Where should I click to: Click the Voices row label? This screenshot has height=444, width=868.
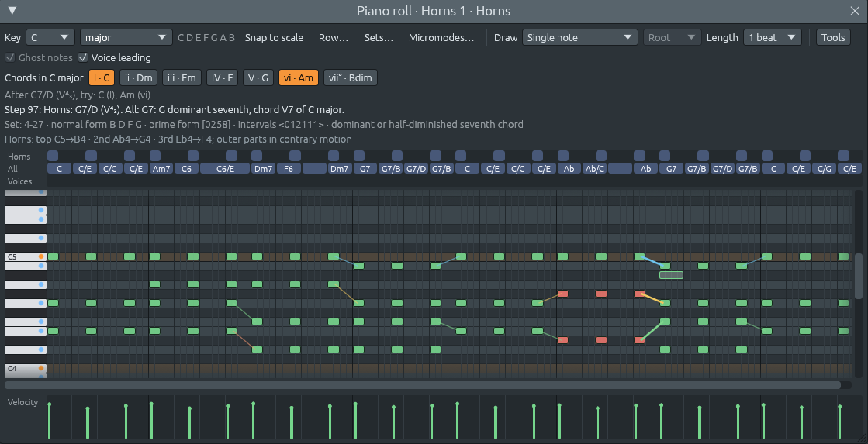(20, 181)
